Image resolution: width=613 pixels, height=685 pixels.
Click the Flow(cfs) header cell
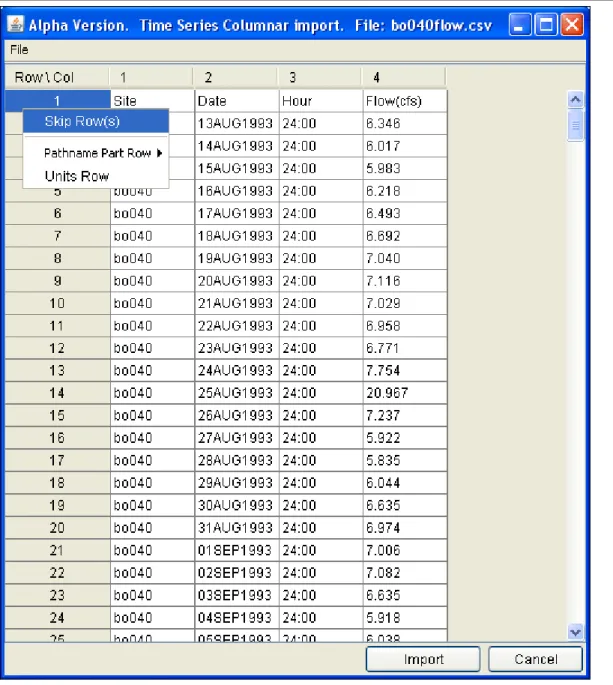(x=405, y=101)
